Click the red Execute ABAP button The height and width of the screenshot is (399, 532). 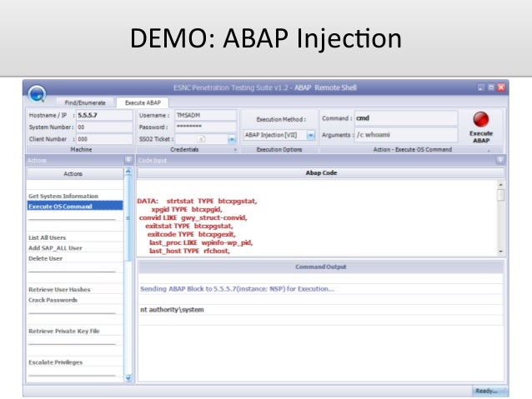[481, 127]
